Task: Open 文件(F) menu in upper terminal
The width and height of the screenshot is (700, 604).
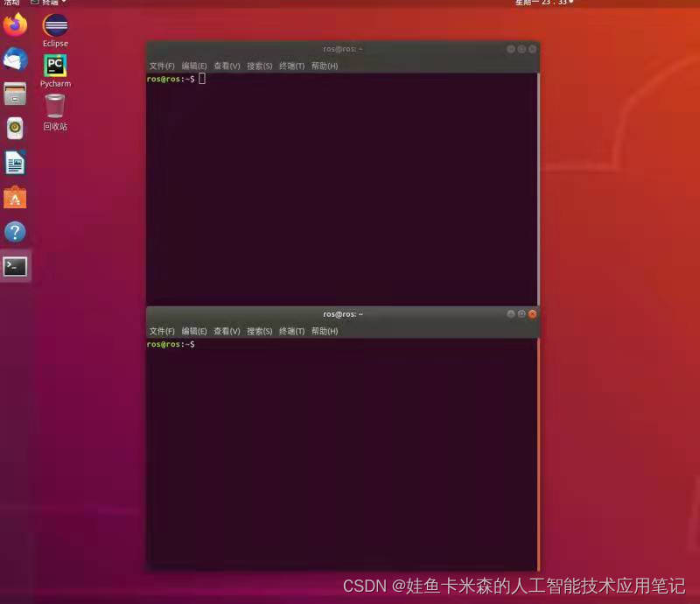Action: (x=162, y=67)
